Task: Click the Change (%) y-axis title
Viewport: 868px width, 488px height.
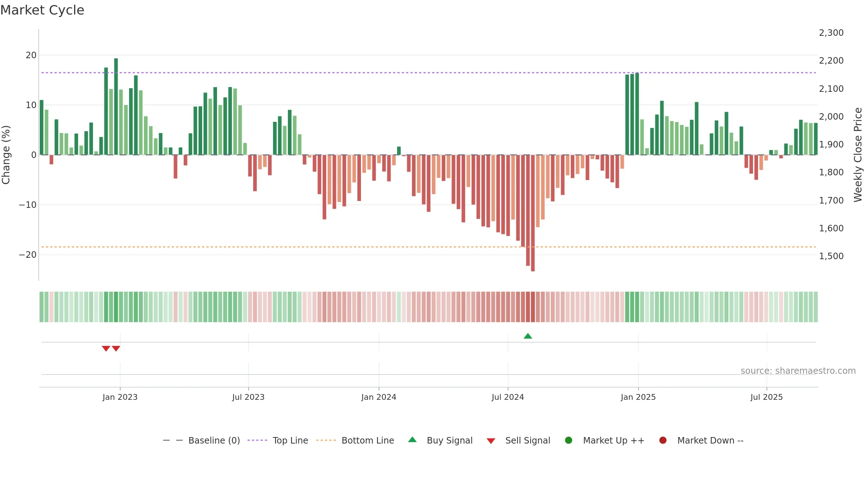Action: tap(6, 155)
